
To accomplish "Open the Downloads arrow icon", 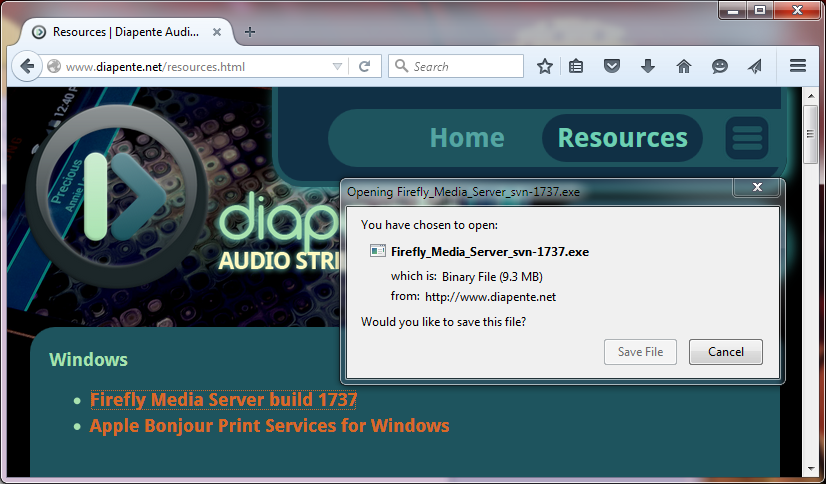I will click(x=648, y=67).
